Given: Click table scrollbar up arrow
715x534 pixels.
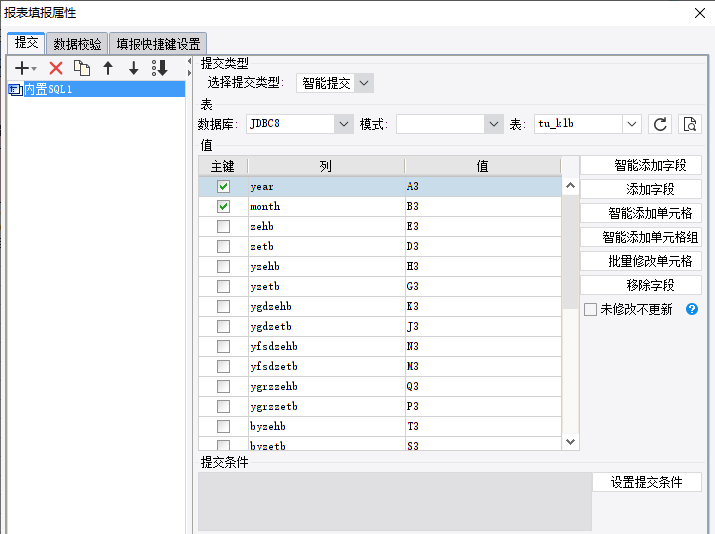Looking at the screenshot, I should tap(570, 186).
